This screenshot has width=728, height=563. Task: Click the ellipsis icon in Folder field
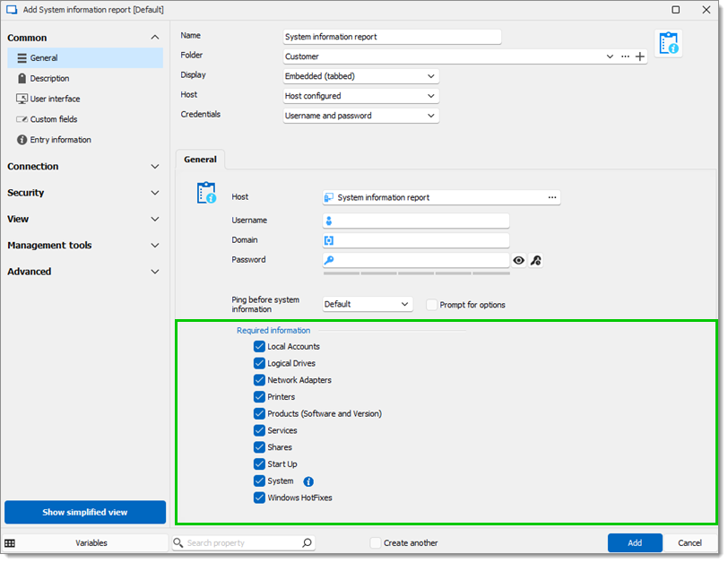pos(626,56)
